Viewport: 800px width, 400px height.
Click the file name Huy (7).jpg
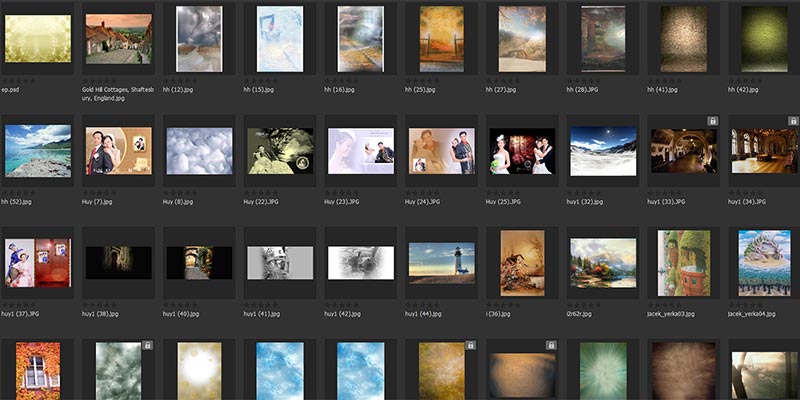coord(96,202)
